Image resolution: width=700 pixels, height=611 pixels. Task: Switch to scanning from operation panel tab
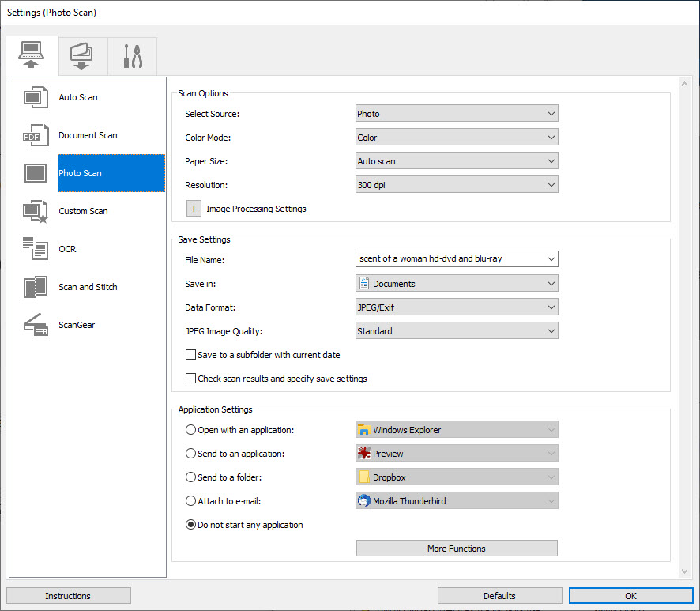[81, 56]
